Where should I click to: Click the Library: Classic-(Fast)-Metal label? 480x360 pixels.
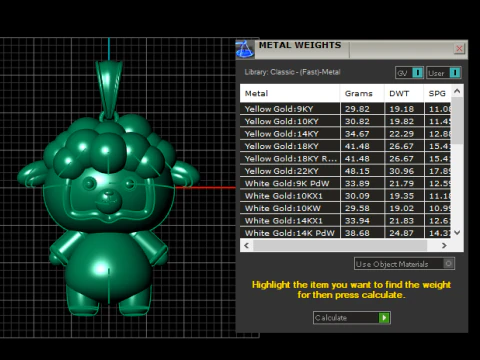(x=292, y=72)
